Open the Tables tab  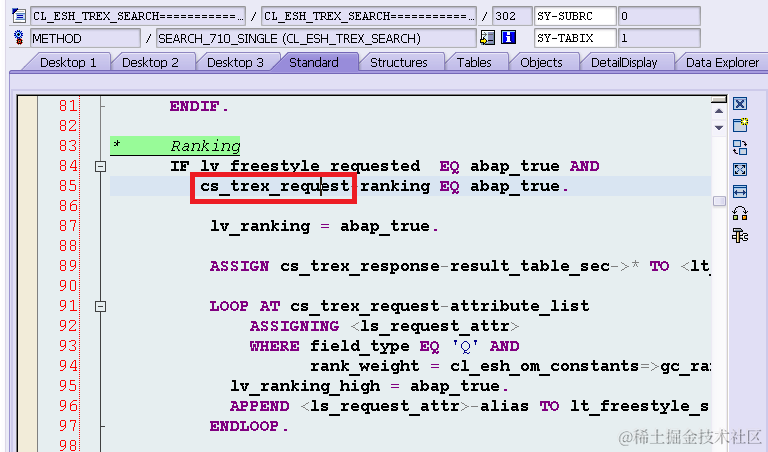474,63
